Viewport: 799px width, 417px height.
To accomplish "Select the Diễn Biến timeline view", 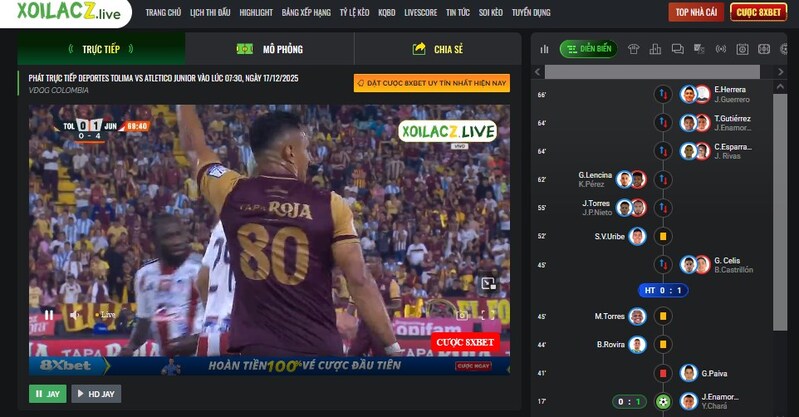I will [x=588, y=49].
